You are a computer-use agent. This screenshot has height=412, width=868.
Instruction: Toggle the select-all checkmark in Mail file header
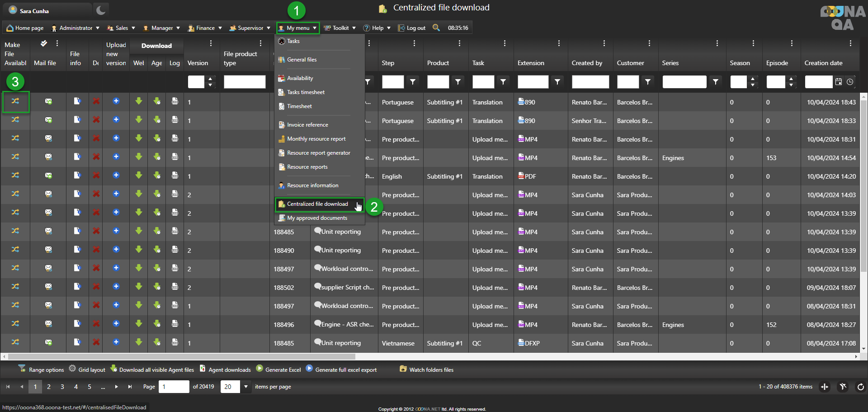44,43
